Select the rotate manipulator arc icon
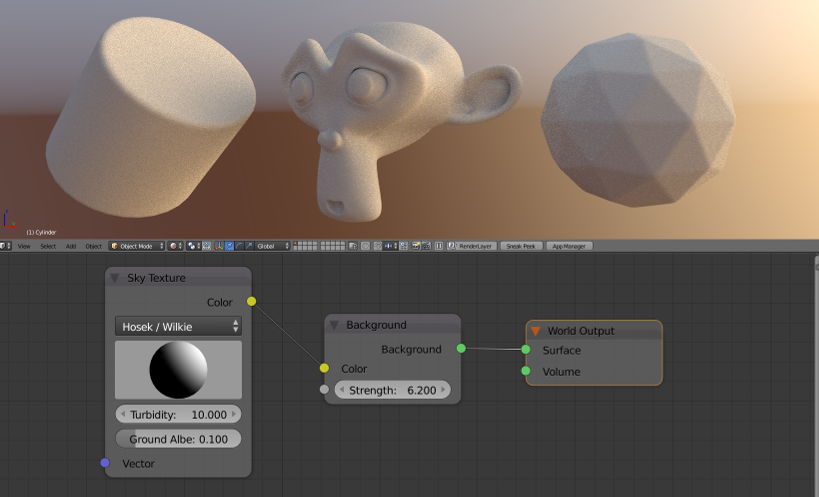 (239, 246)
